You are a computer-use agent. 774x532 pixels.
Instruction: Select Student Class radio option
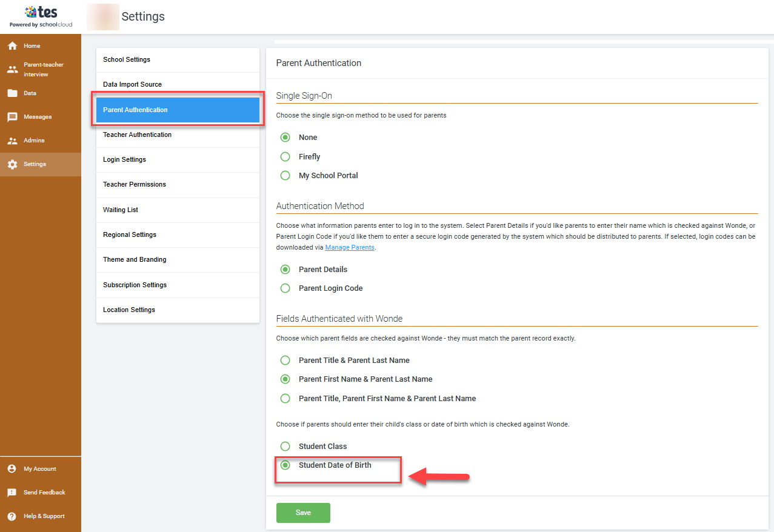tap(285, 447)
